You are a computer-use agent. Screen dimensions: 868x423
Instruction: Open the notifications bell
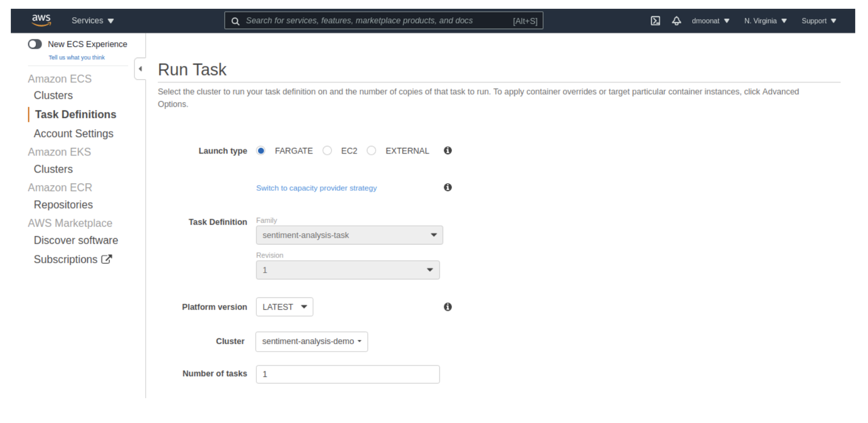click(677, 21)
